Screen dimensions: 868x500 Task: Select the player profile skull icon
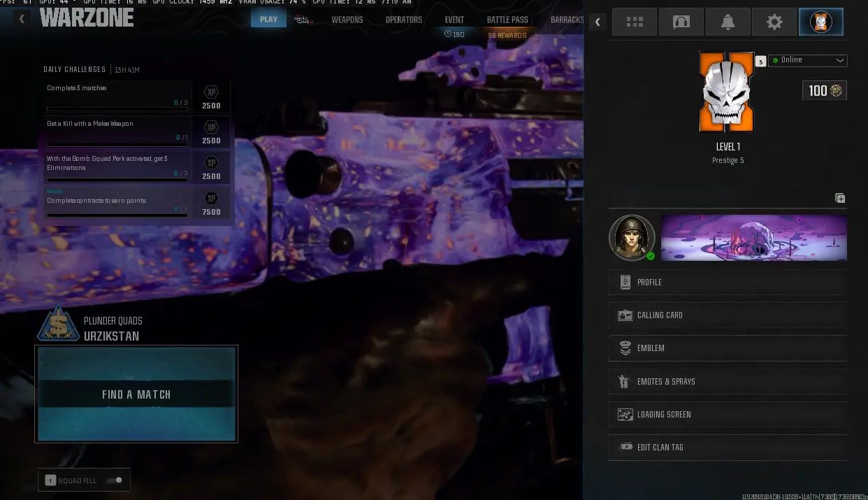point(820,21)
